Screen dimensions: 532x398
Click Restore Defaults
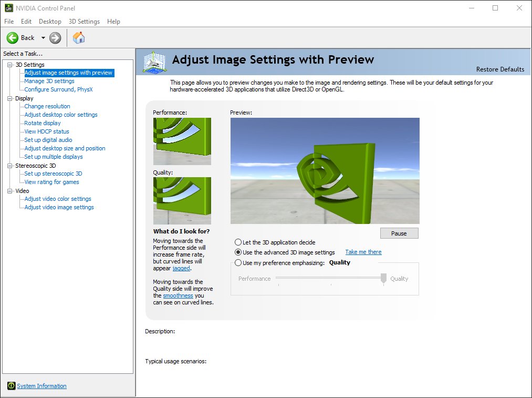500,69
